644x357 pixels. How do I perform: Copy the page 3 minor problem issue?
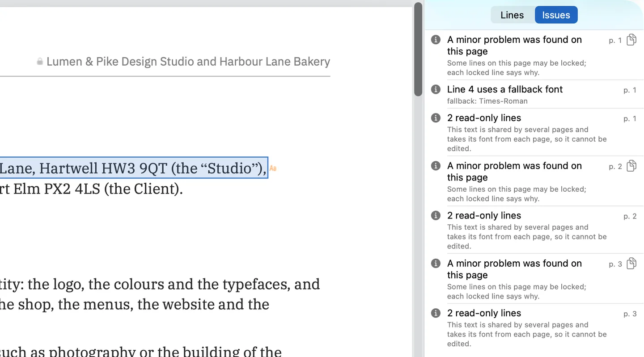tap(631, 263)
